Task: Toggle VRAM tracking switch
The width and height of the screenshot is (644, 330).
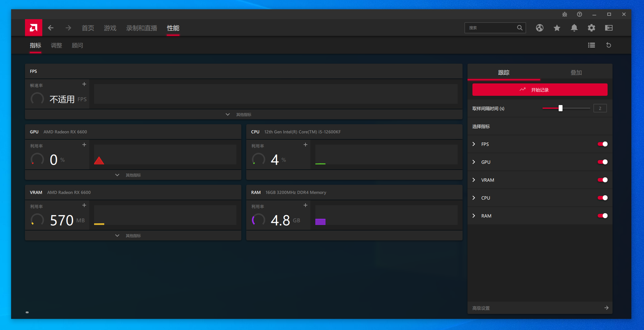Action: click(603, 180)
